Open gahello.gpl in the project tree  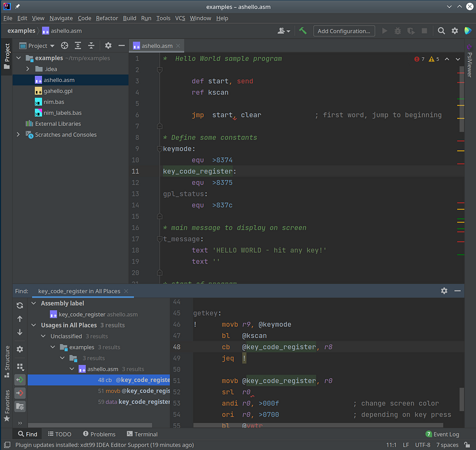pos(58,91)
